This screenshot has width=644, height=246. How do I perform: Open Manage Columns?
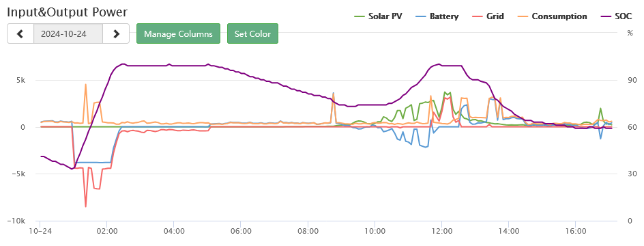[178, 33]
